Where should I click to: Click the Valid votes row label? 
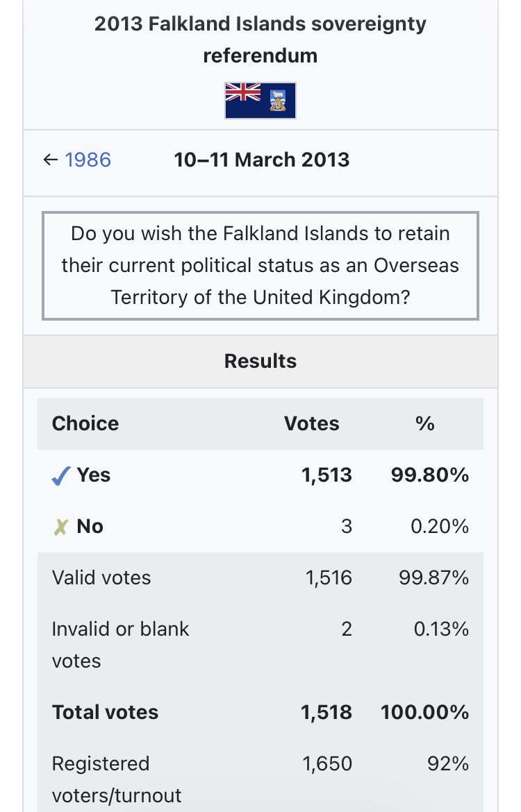pos(101,578)
